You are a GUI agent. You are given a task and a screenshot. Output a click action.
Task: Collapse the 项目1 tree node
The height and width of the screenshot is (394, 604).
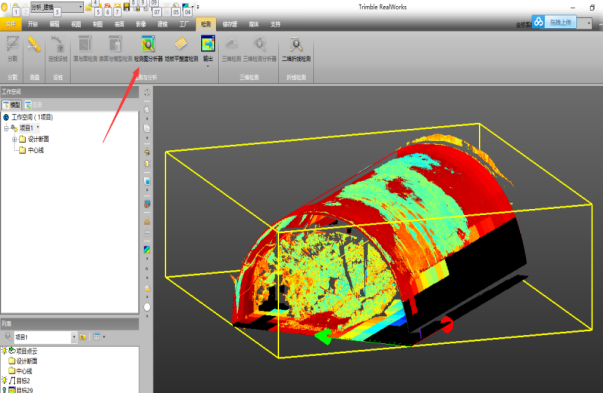[6, 128]
